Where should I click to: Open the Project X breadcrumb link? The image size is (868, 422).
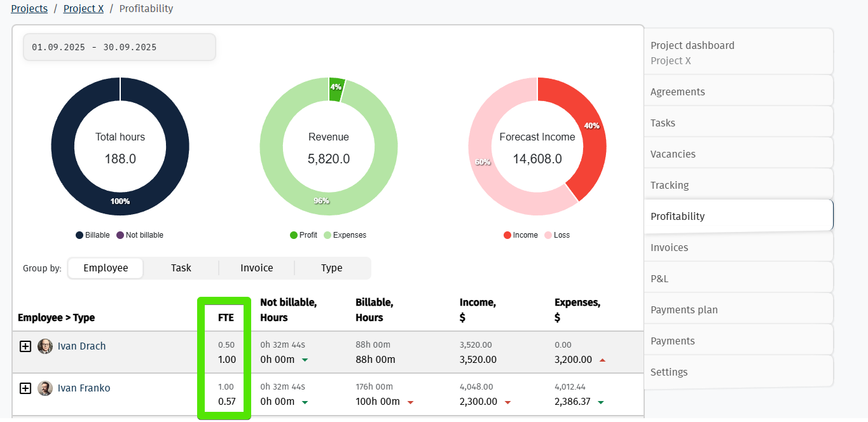83,9
